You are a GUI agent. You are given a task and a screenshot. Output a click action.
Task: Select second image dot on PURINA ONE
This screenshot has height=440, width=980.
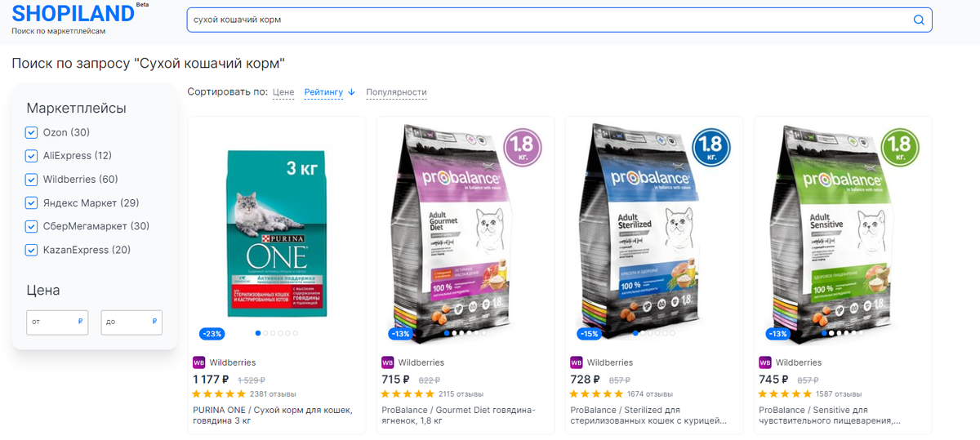pos(266,333)
